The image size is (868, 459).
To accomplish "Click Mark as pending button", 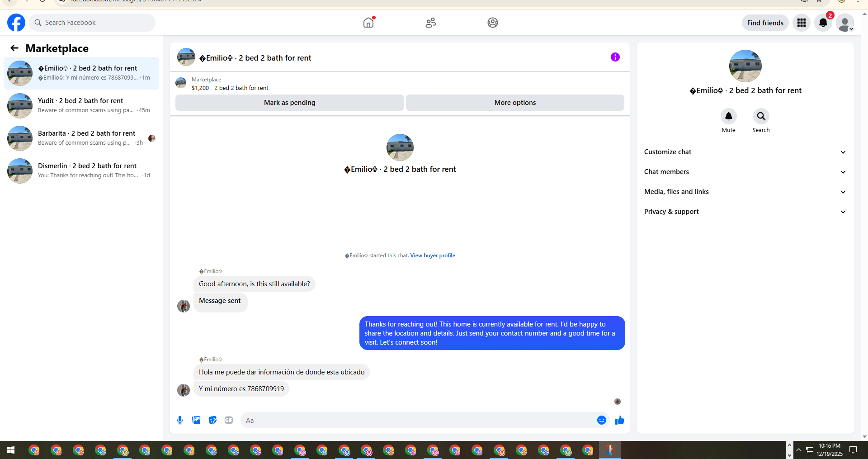I will 290,103.
